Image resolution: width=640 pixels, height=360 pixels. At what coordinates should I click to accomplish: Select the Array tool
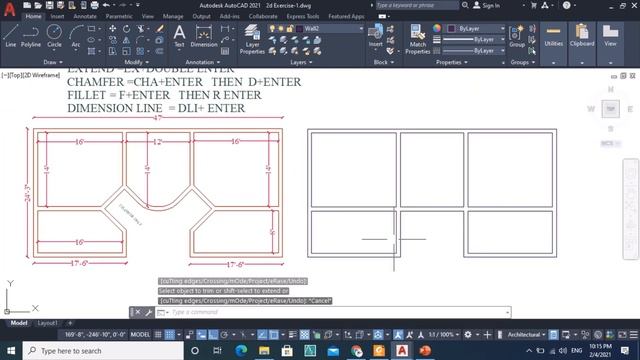point(140,51)
